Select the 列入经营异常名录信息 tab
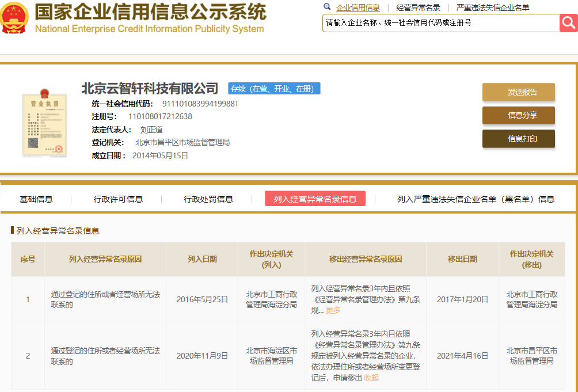This screenshot has height=392, width=578. pyautogui.click(x=315, y=199)
